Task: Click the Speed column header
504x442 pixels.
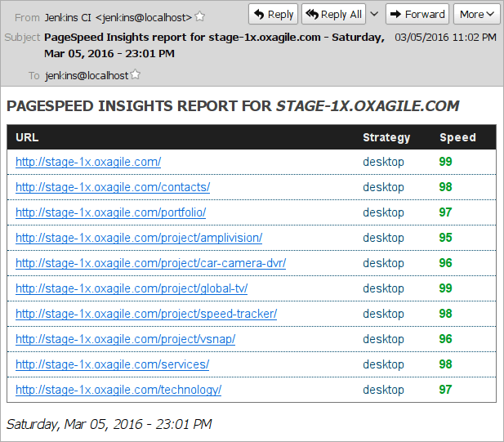Action: tap(457, 137)
